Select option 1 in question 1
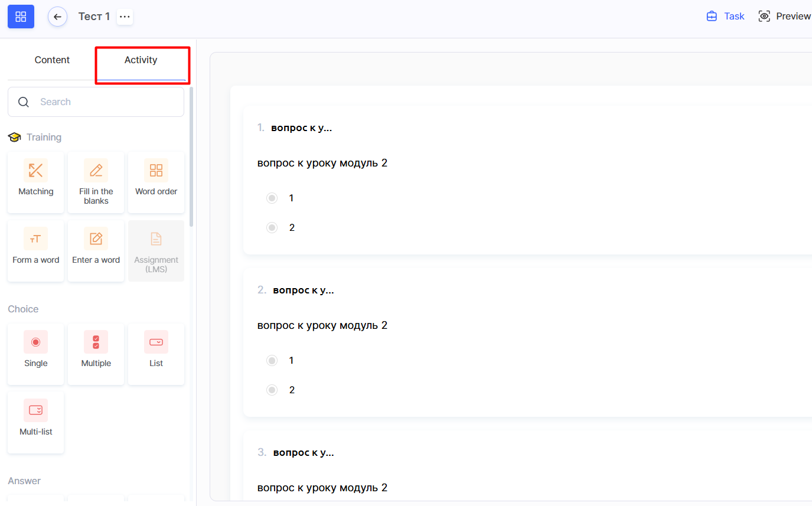Image resolution: width=812 pixels, height=506 pixels. click(x=272, y=198)
